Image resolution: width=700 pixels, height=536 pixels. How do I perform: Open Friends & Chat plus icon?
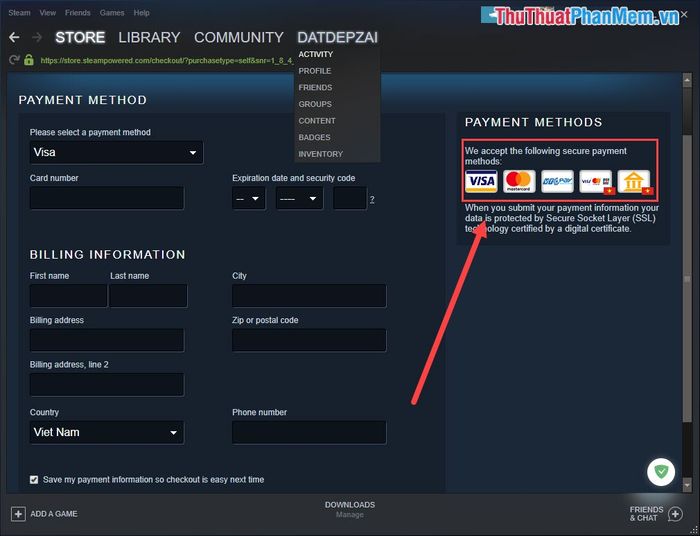pyautogui.click(x=675, y=514)
